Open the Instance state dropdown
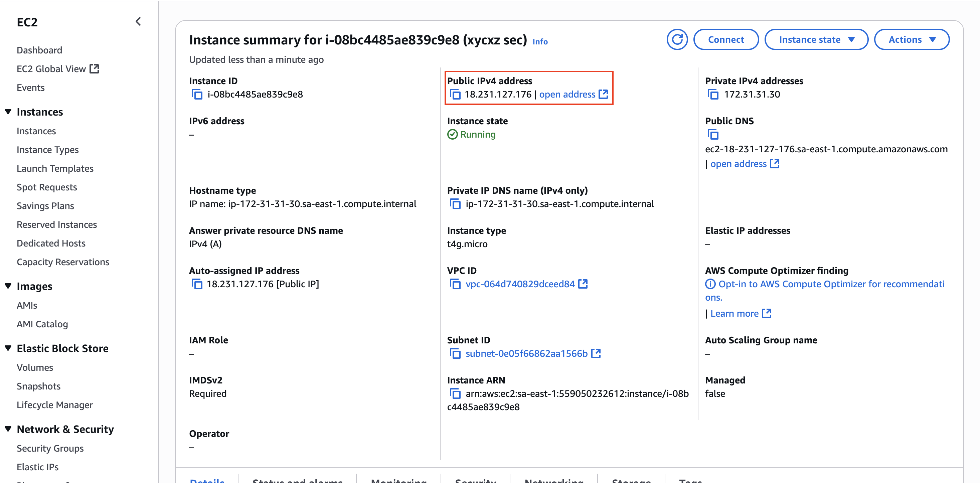The height and width of the screenshot is (483, 980). tap(816, 39)
